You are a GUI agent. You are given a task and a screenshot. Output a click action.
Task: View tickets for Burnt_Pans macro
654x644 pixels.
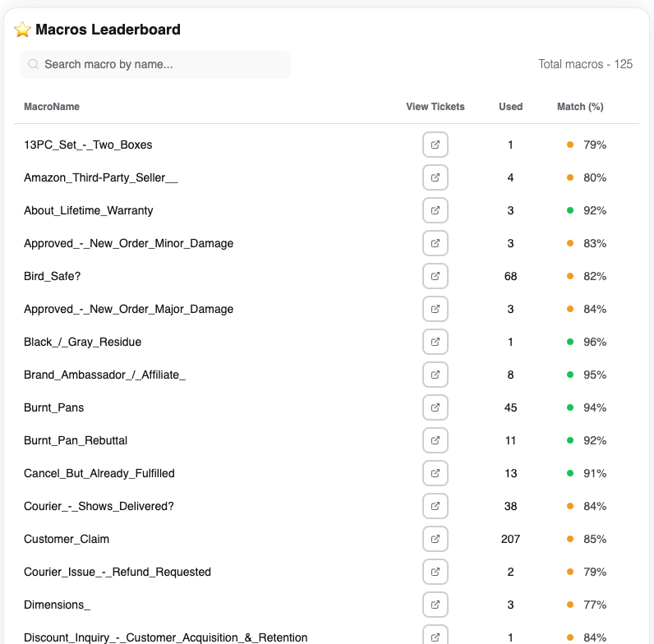click(435, 407)
